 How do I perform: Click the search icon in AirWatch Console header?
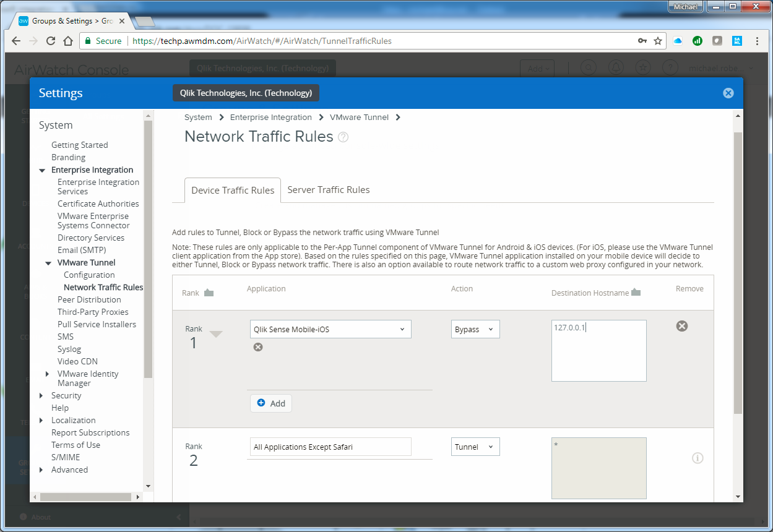click(590, 67)
